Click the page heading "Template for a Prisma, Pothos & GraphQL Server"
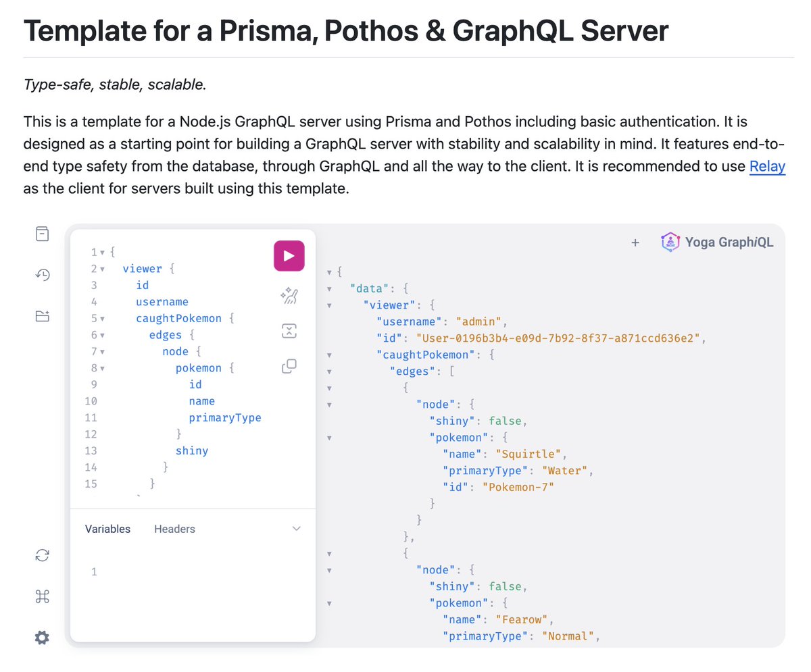Image resolution: width=811 pixels, height=672 pixels. point(346,31)
